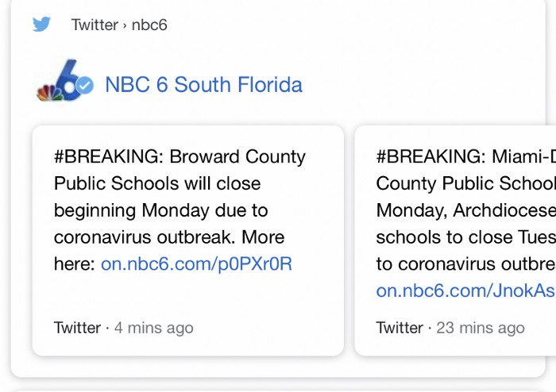Click the Twitter source label beside 4 mins ago
Screen dimensions: 556x392
click(77, 328)
